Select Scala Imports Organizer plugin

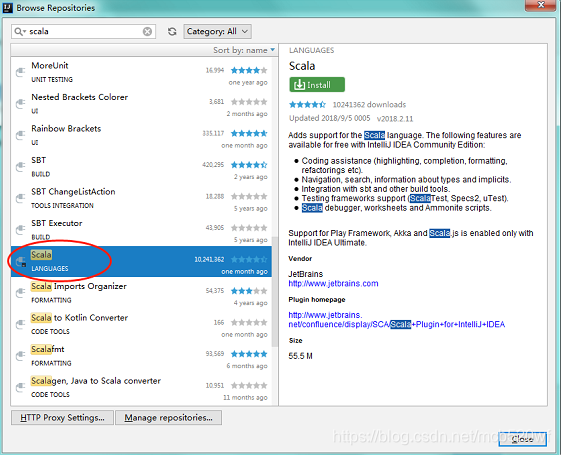point(141,293)
